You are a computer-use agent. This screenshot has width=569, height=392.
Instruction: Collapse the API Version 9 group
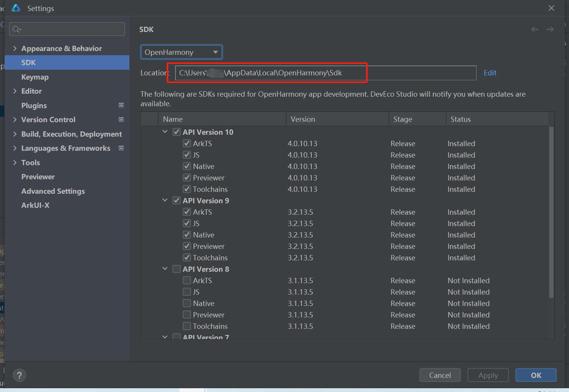pos(165,200)
